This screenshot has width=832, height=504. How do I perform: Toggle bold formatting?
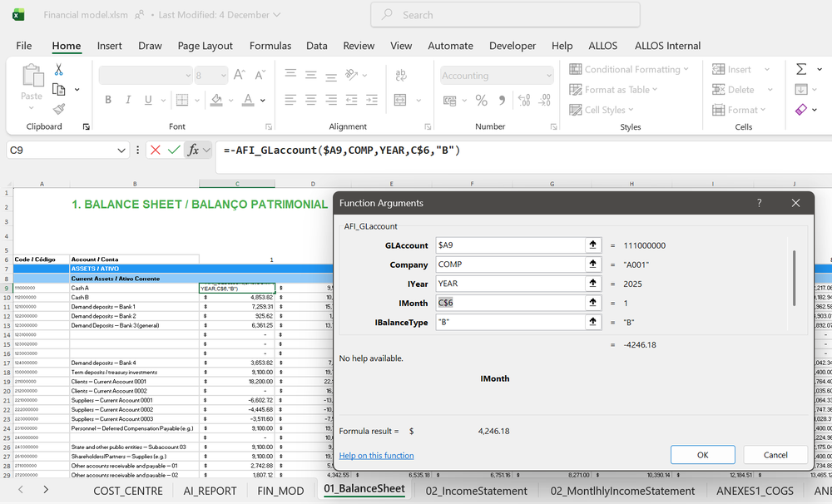pos(107,99)
